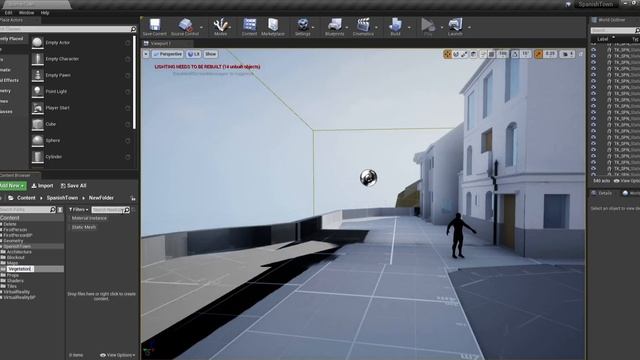
Task: Open the scale snap 0.25 dropdown
Action: [x=551, y=54]
